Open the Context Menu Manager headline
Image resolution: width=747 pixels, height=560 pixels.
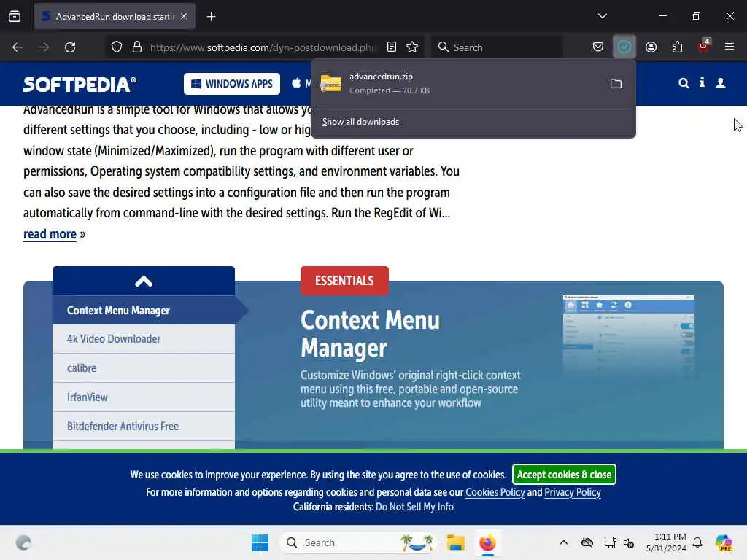[370, 334]
